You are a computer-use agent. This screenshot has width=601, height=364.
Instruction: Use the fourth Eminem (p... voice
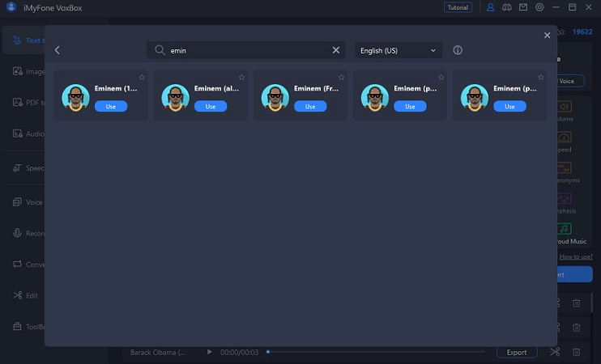pos(410,107)
